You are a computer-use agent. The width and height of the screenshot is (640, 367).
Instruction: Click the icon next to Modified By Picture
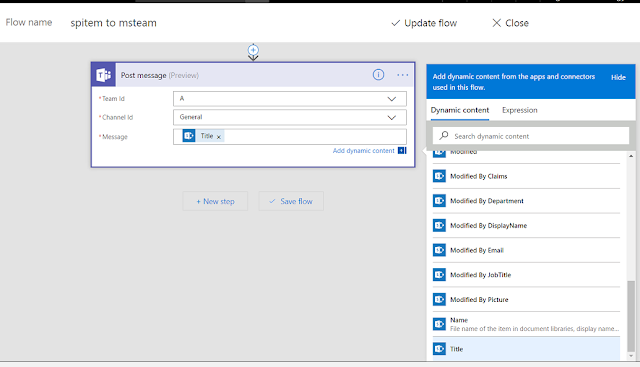(439, 299)
